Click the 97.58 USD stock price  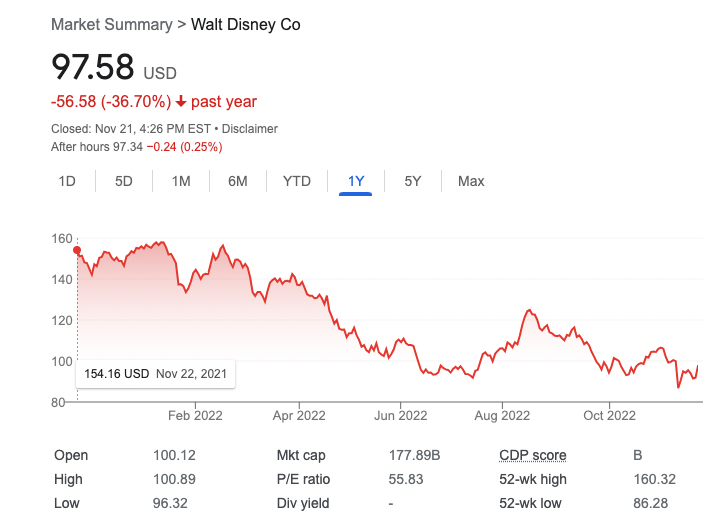coord(93,68)
